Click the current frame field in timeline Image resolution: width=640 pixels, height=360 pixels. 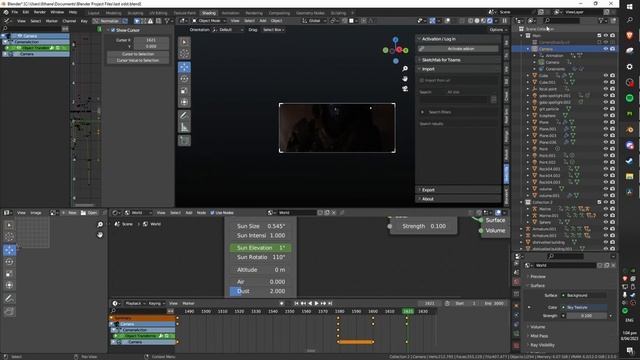[430, 303]
